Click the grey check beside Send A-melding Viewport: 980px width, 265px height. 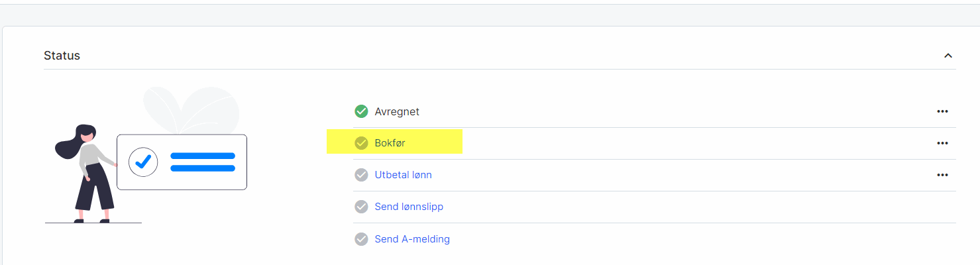(361, 239)
